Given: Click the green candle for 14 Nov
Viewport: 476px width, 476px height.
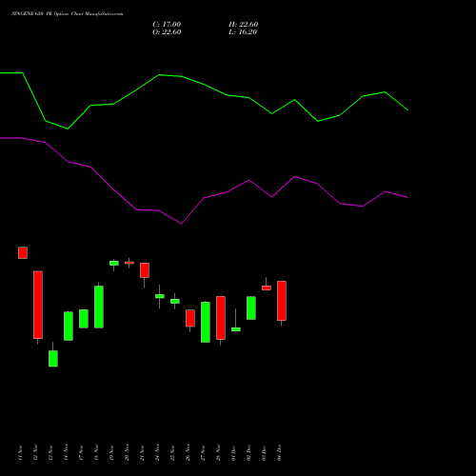Looking at the screenshot, I should coord(69,327).
